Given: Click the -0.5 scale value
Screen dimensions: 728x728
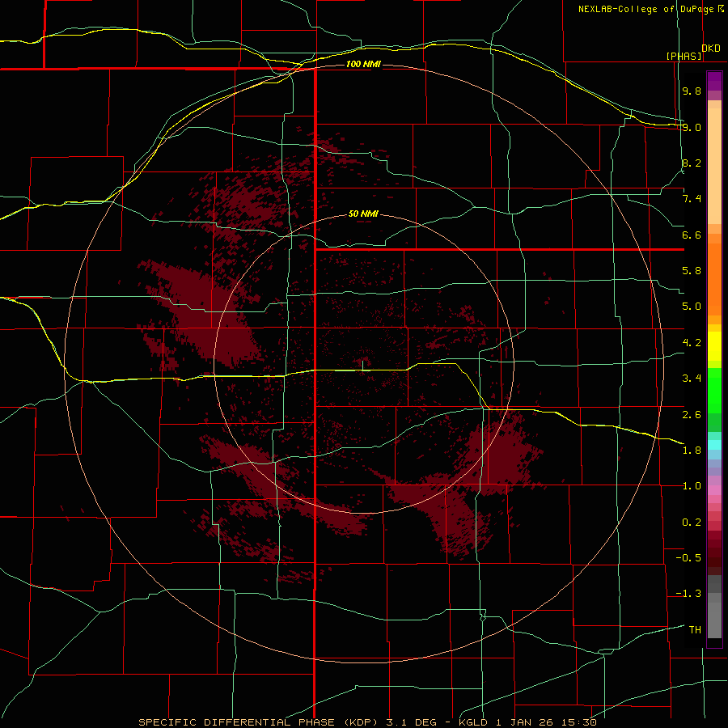Looking at the screenshot, I should pyautogui.click(x=688, y=558).
